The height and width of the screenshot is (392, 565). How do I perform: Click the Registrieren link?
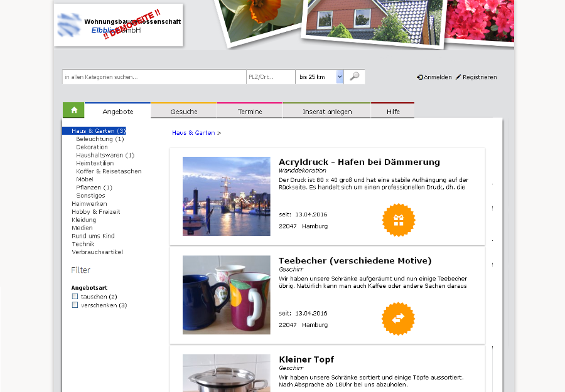[476, 77]
